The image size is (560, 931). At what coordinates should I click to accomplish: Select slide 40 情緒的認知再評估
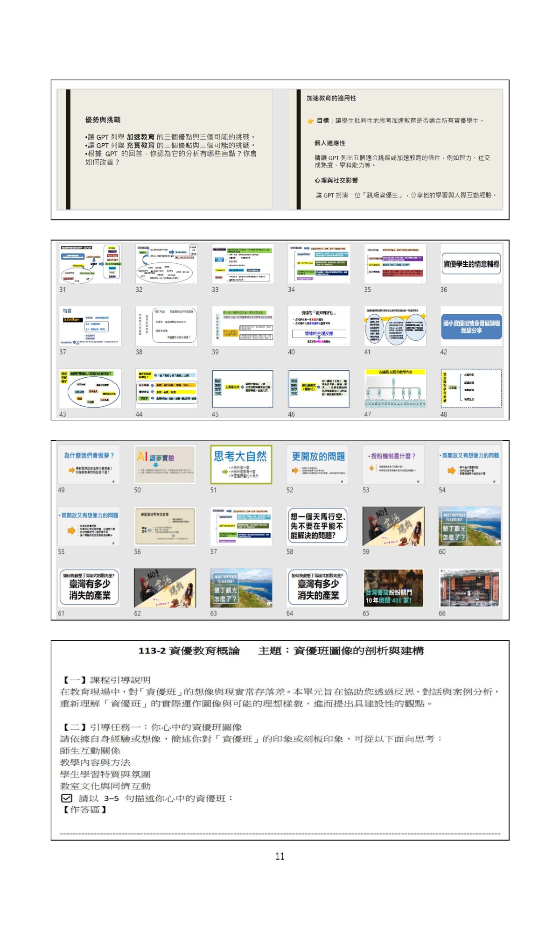[319, 326]
